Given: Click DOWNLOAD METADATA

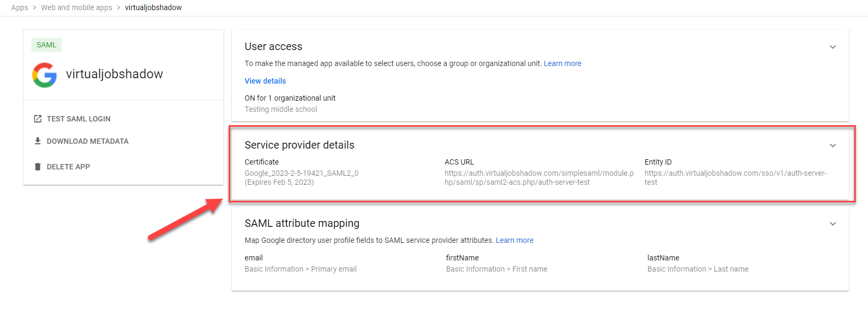Looking at the screenshot, I should point(88,141).
